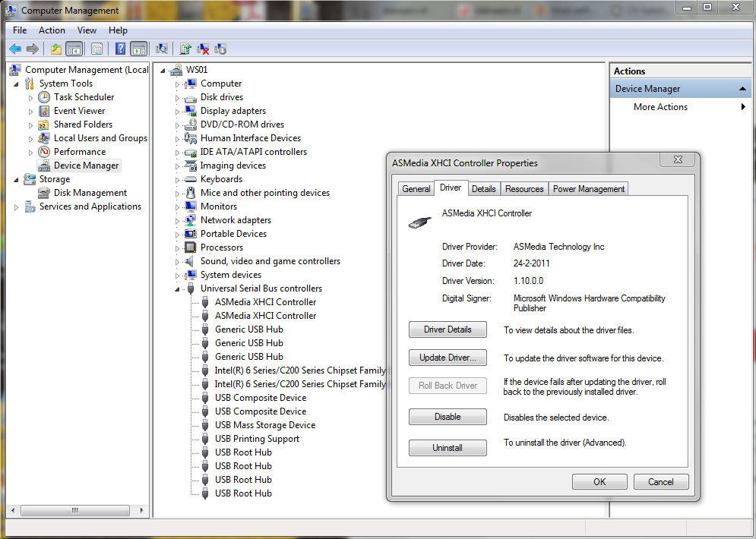756x539 pixels.
Task: Select the Event Viewer icon
Action: 44,111
